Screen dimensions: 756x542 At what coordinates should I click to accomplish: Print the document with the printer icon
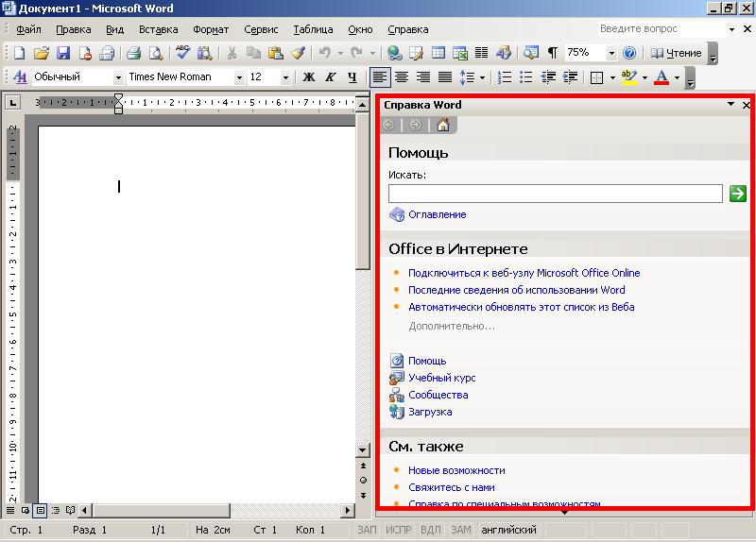tap(133, 53)
